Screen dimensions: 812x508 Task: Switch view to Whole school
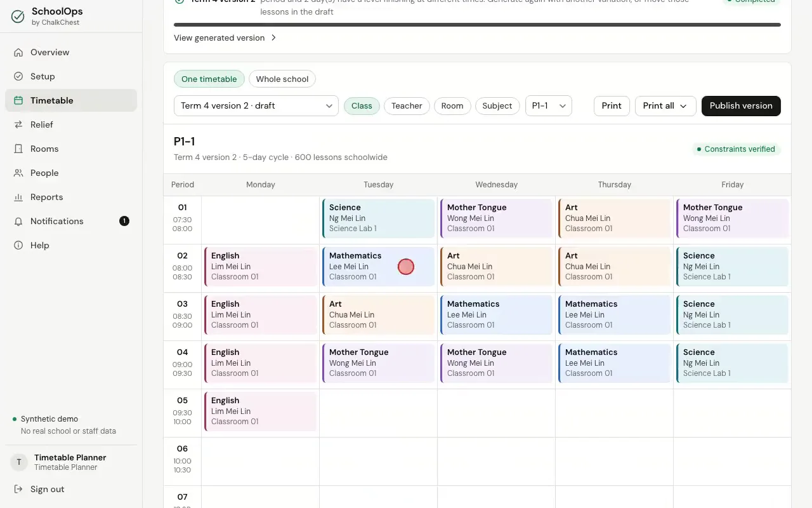[x=282, y=79]
